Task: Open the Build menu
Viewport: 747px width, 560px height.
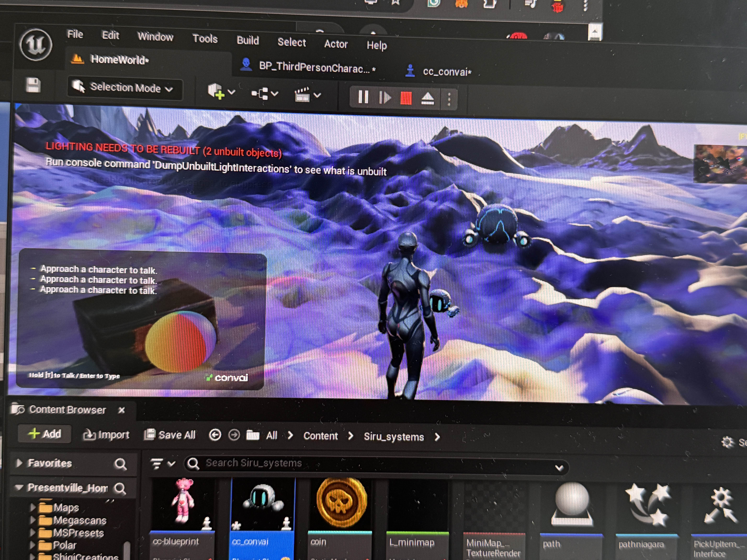Action: pos(248,41)
